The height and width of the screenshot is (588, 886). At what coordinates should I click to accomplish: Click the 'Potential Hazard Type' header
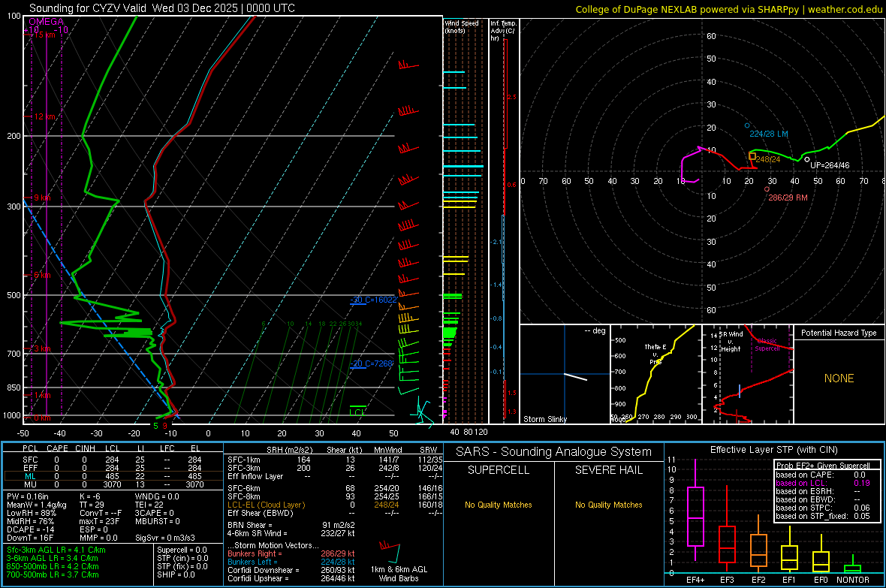point(839,333)
